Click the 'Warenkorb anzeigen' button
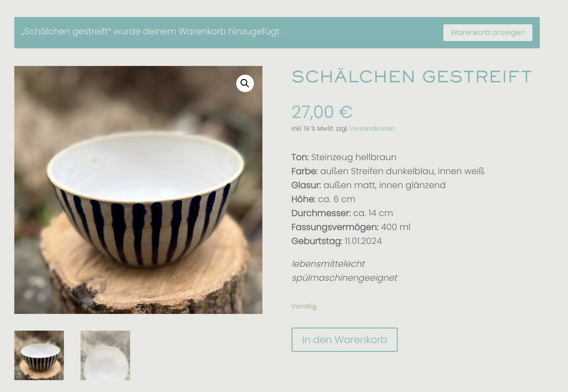 tap(487, 33)
